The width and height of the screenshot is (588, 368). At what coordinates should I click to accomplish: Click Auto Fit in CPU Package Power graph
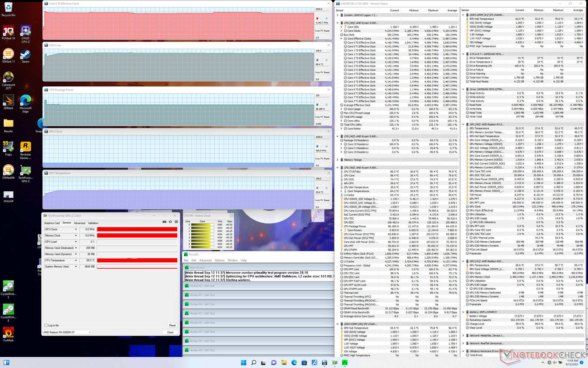(319, 117)
